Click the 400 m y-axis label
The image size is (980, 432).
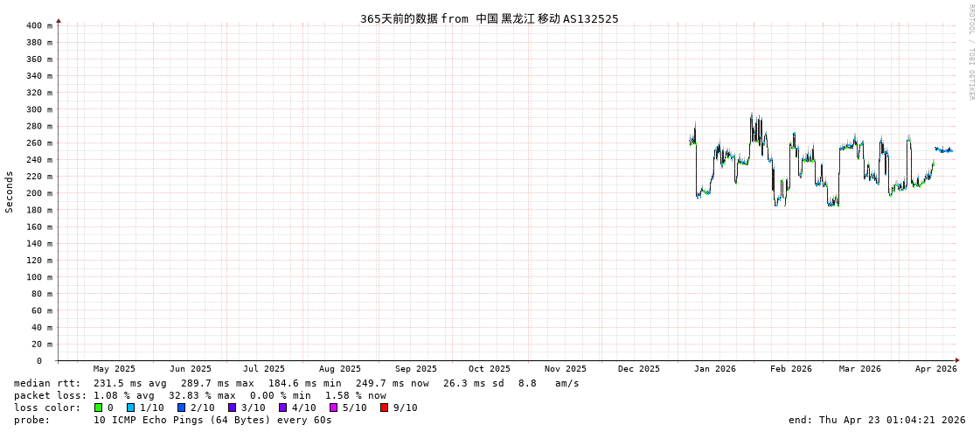point(38,25)
